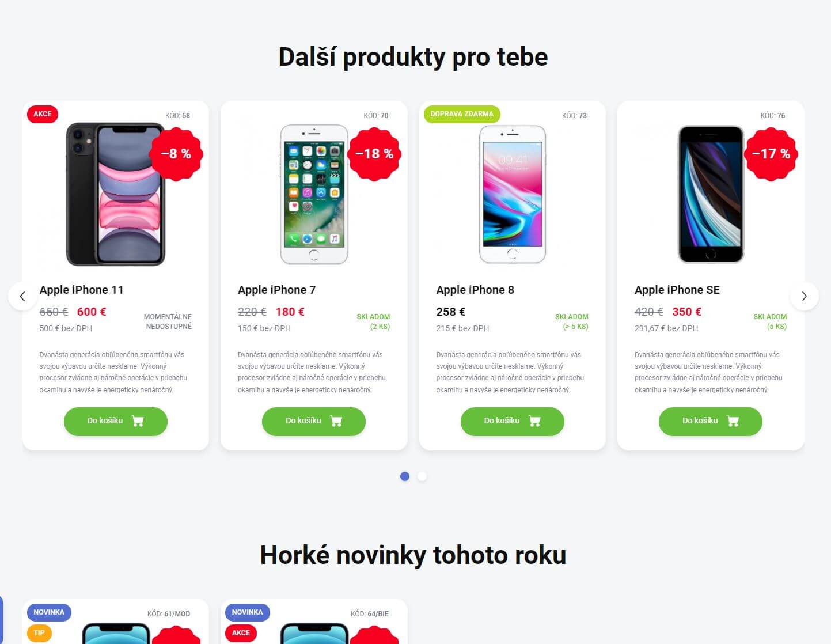The width and height of the screenshot is (831, 644).
Task: Click the -8 % discount badge on iPhone 11
Action: [176, 154]
